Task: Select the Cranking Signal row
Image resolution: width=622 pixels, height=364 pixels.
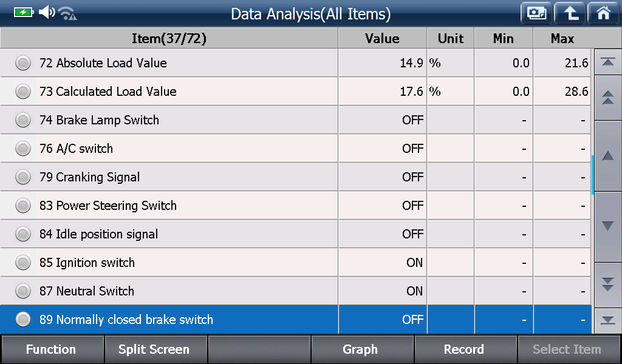Action: coord(296,177)
